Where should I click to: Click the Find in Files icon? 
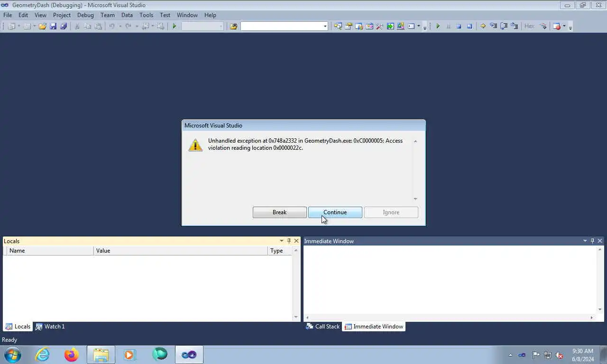(x=233, y=26)
